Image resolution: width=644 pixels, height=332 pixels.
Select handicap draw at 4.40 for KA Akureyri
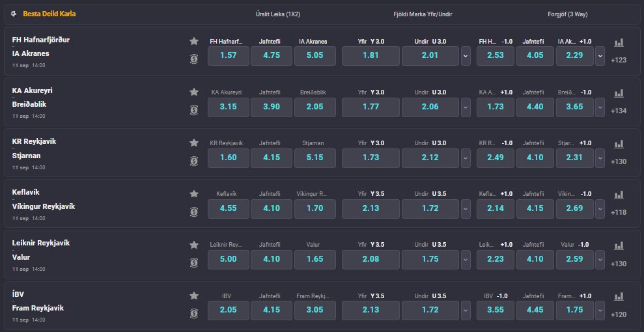tap(535, 107)
